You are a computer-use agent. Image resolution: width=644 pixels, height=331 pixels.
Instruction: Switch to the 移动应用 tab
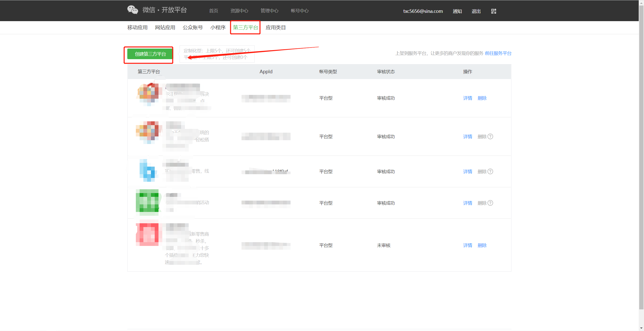(x=137, y=27)
